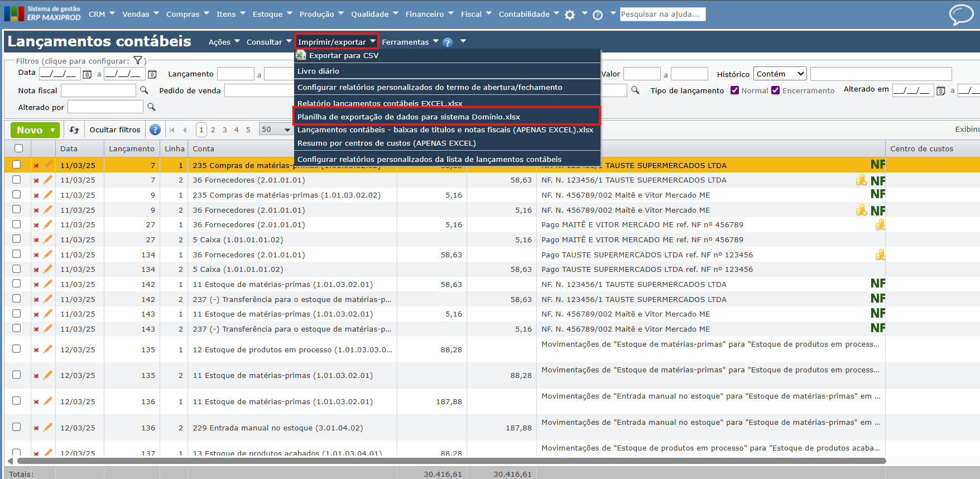This screenshot has width=980, height=479.
Task: Open calendar picker for the Data start date
Action: 87,74
